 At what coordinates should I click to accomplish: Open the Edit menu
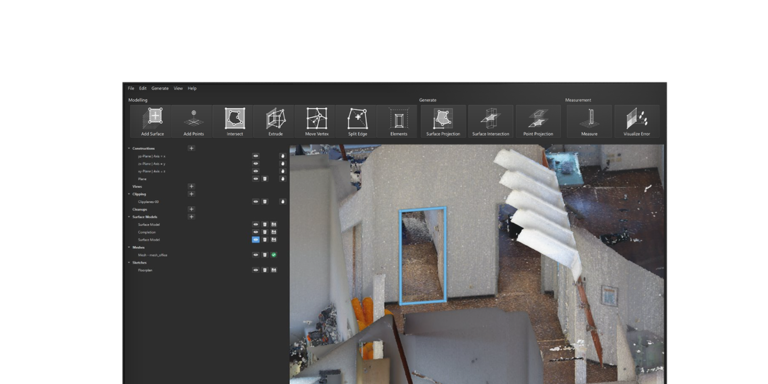pyautogui.click(x=143, y=89)
